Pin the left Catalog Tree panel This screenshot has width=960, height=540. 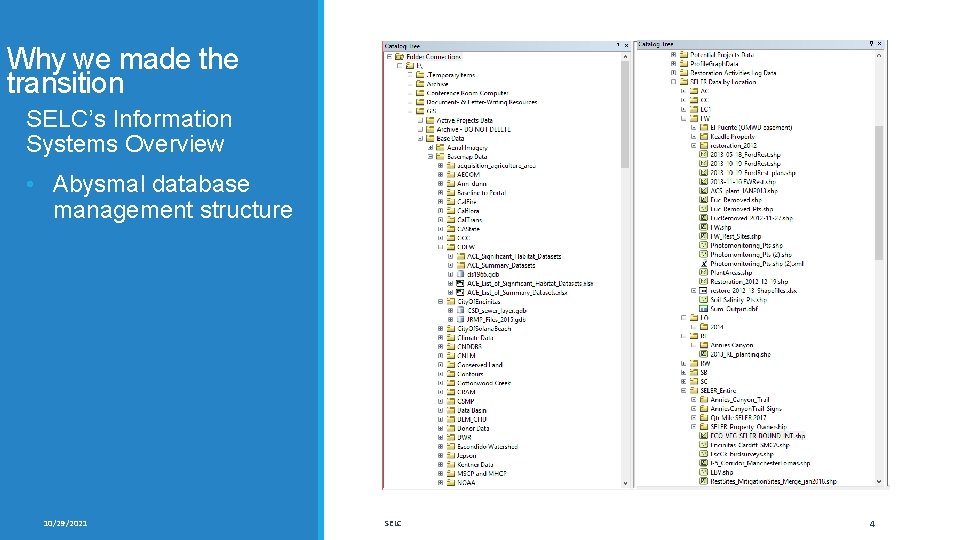(x=618, y=45)
